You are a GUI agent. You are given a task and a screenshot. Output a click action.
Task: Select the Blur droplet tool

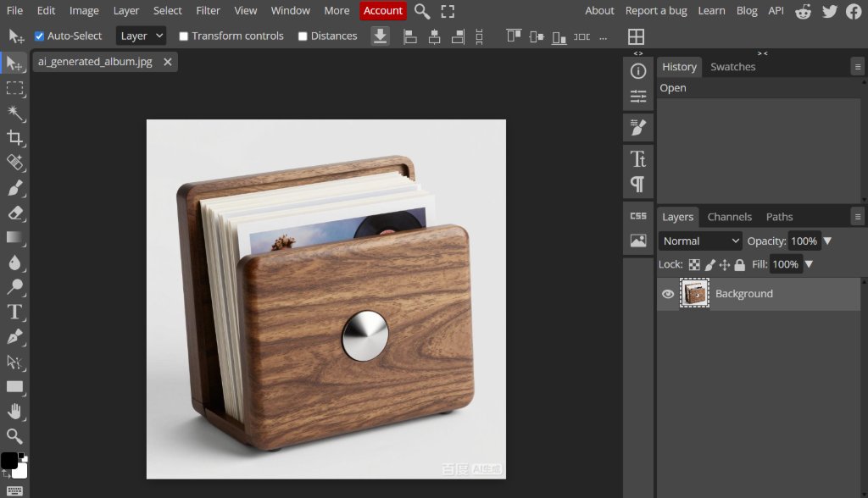coord(14,263)
